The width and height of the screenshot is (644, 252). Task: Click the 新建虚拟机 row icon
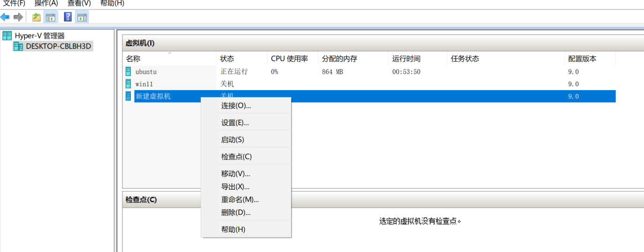128,96
